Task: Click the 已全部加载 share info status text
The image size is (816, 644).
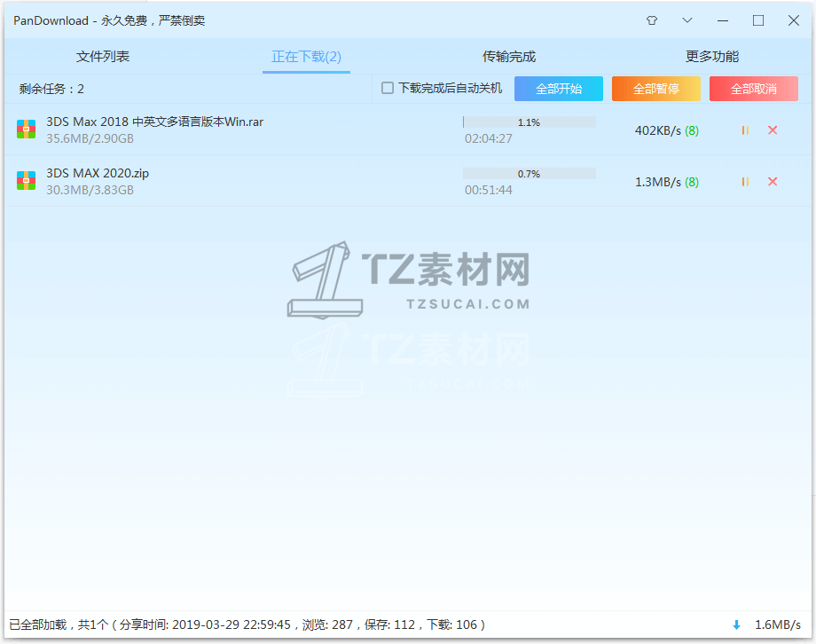Action: point(247,624)
